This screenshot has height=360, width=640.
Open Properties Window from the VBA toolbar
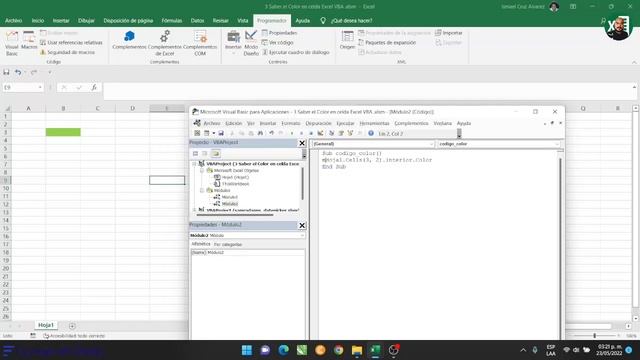[x=341, y=133]
